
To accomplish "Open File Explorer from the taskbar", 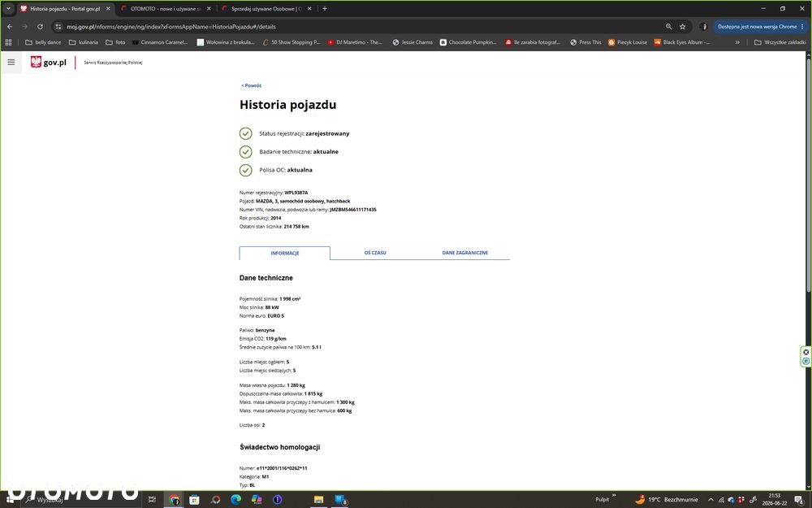I will coord(318,500).
